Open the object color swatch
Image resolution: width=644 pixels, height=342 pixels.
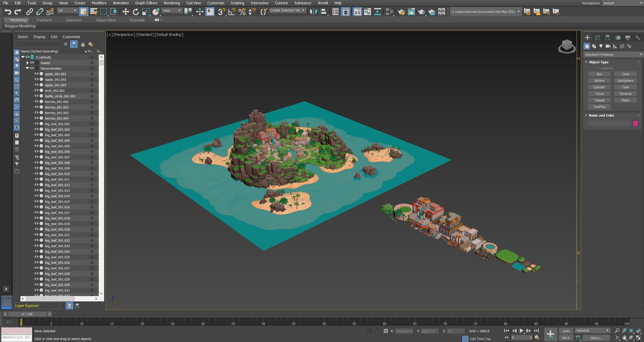coord(635,123)
